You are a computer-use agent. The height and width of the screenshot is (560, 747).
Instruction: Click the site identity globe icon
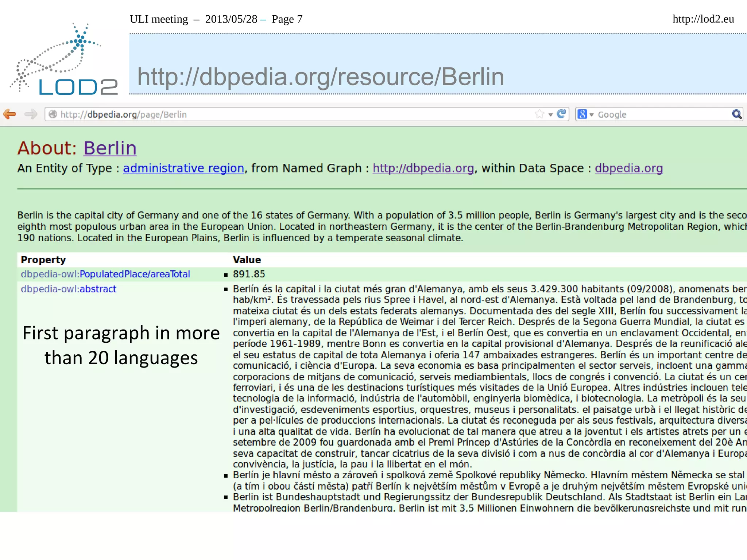pos(53,114)
